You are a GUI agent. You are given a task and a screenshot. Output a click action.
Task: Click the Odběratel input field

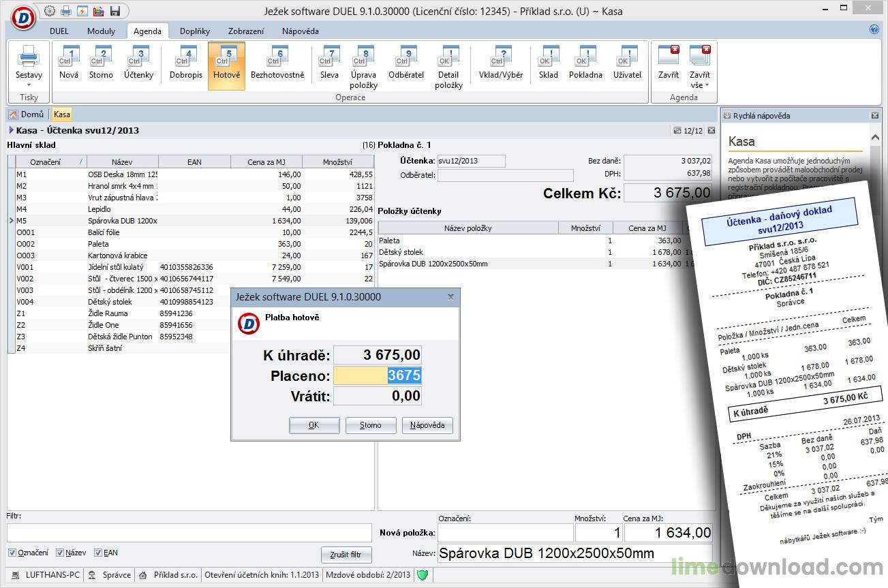(505, 175)
